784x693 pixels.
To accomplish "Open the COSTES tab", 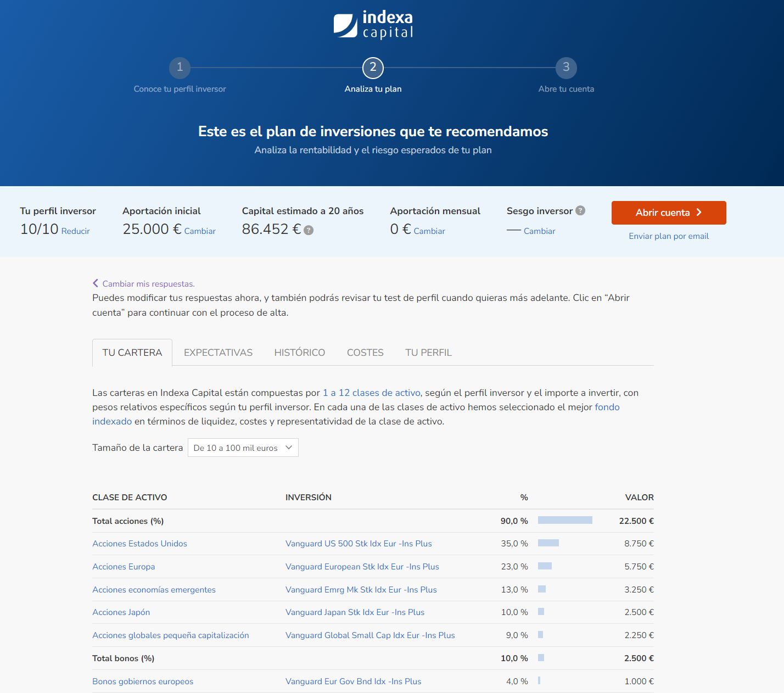I will coord(365,353).
